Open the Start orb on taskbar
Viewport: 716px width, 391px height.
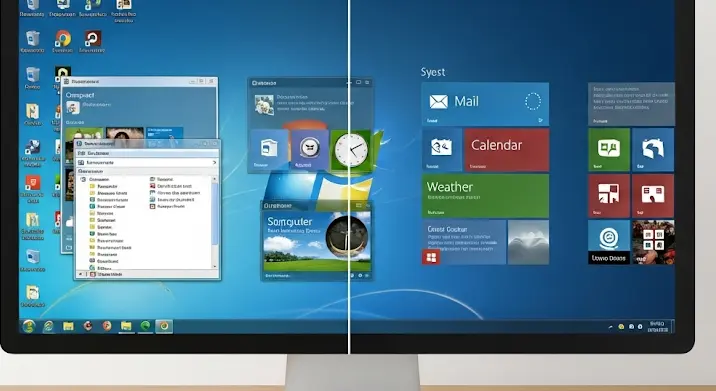click(x=29, y=326)
